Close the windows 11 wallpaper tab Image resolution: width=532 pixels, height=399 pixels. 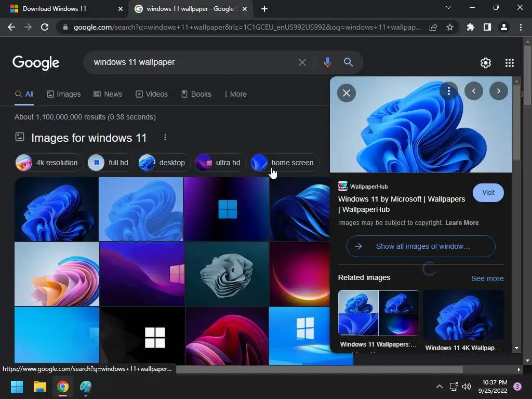coord(245,9)
